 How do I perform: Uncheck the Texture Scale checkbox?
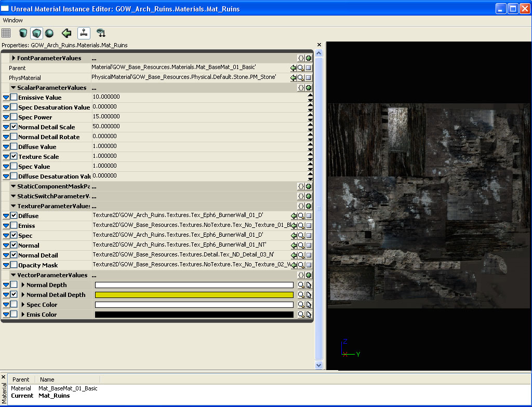click(x=14, y=156)
